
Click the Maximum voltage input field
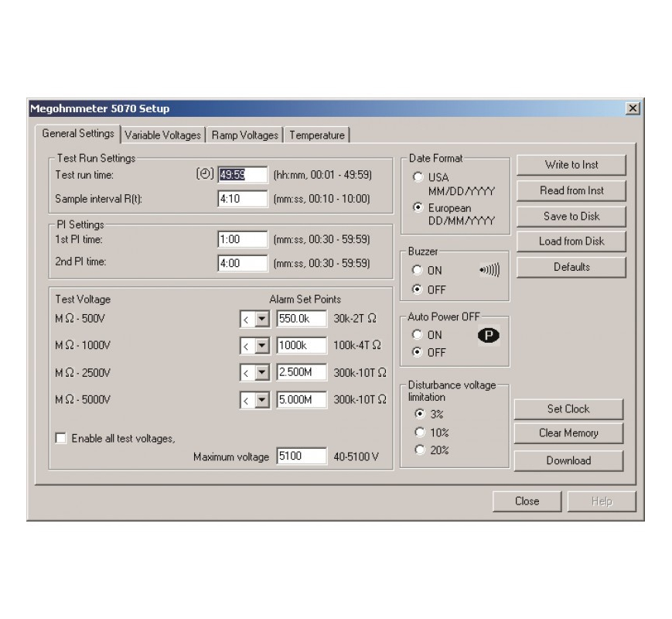click(302, 456)
